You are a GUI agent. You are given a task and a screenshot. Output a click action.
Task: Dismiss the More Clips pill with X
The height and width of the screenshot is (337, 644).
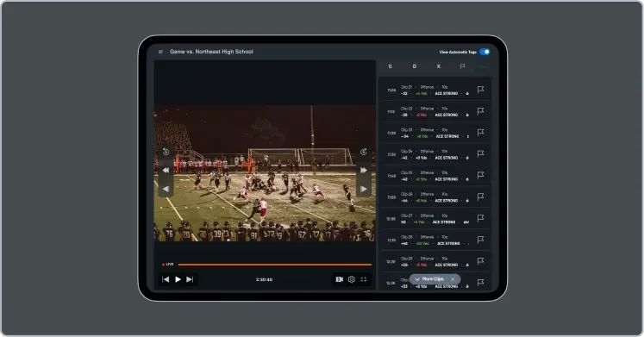(x=453, y=279)
